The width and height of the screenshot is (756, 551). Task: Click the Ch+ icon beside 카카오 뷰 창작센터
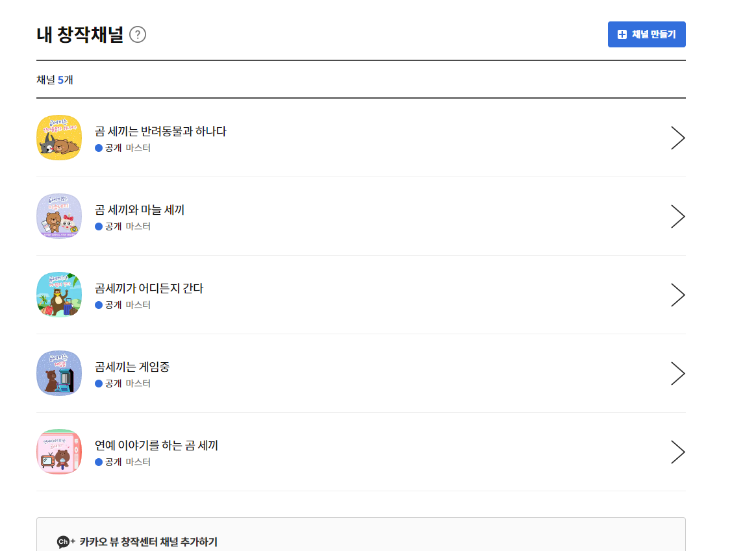click(66, 542)
